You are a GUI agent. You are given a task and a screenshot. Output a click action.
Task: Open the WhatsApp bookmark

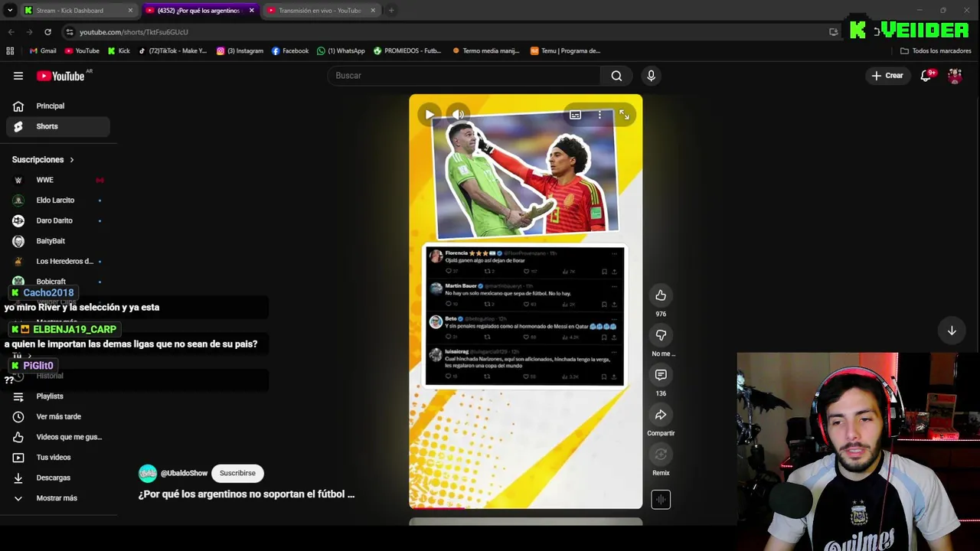341,51
